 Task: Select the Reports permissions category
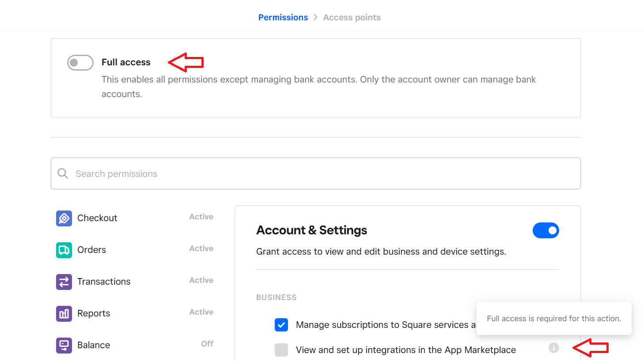[x=135, y=313]
